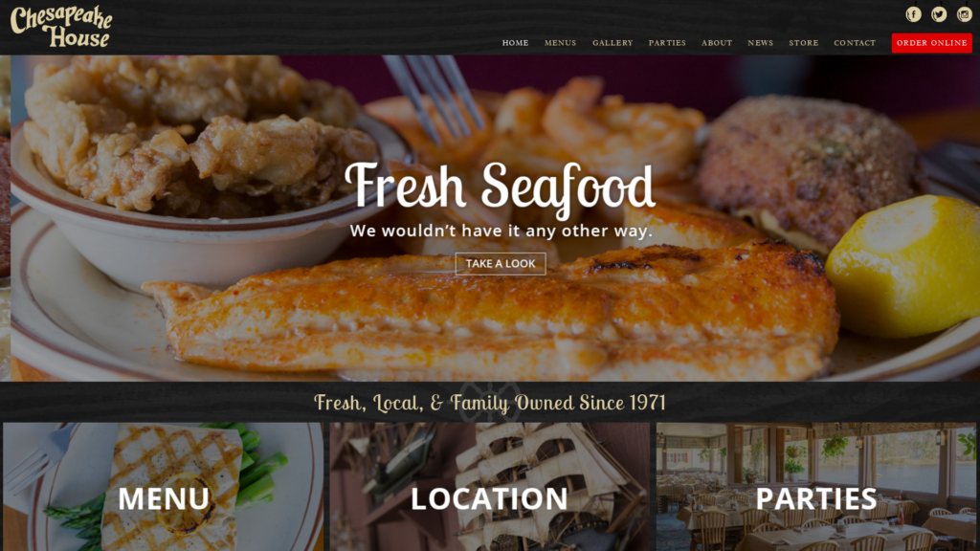Open the Parties dining room tile
The width and height of the screenshot is (980, 551).
point(815,487)
